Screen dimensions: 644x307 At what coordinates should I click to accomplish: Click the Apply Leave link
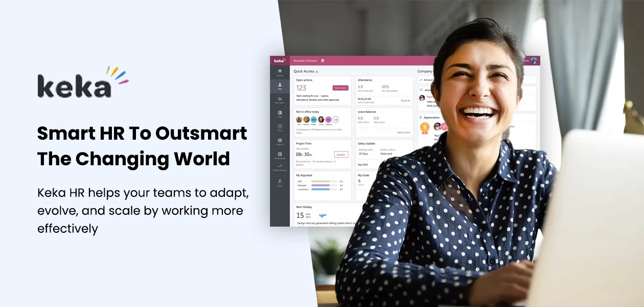pos(403,133)
